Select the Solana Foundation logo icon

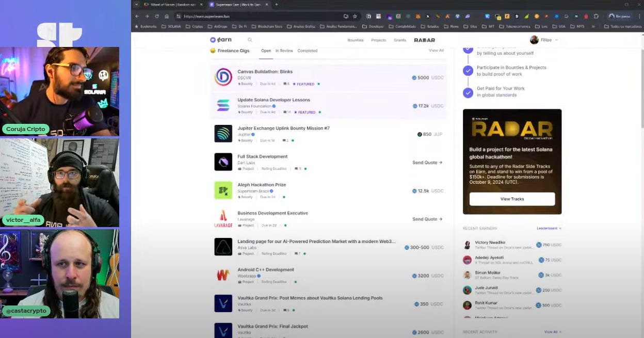(x=223, y=105)
